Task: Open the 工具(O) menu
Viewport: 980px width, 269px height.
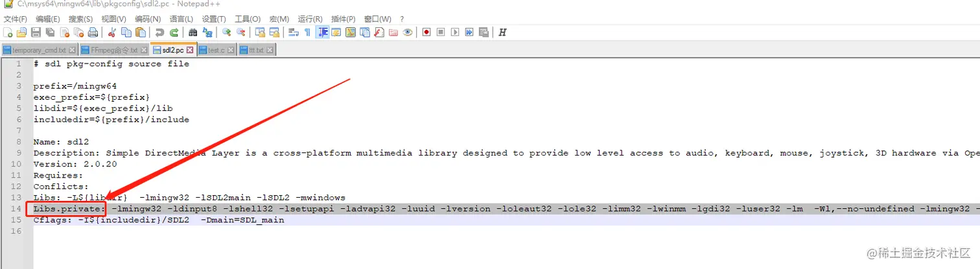Action: click(248, 19)
